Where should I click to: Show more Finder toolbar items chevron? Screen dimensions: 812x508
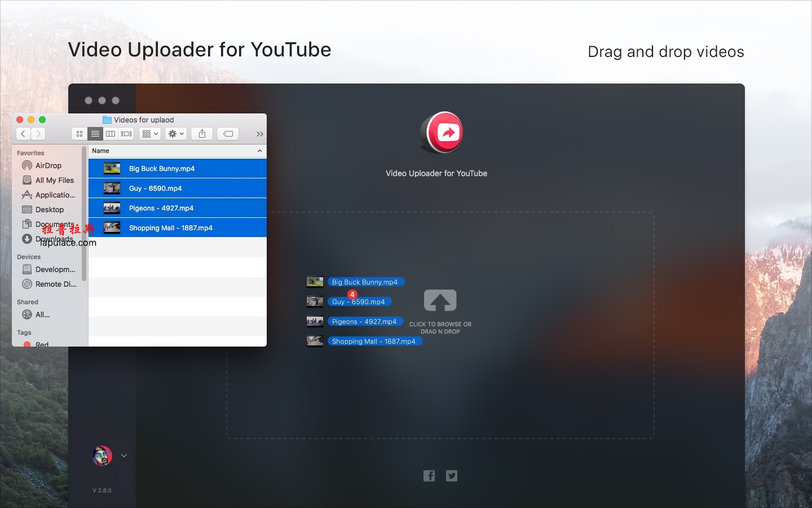[x=259, y=134]
